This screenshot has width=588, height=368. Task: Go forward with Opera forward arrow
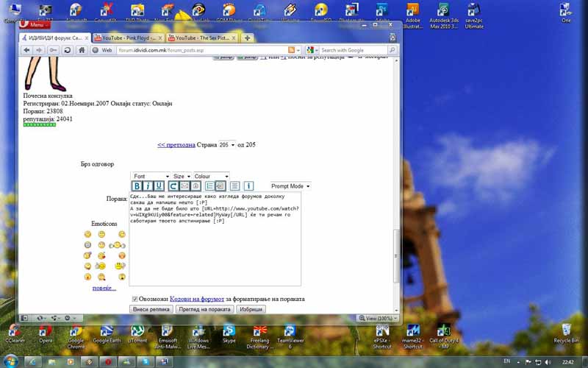pyautogui.click(x=38, y=50)
